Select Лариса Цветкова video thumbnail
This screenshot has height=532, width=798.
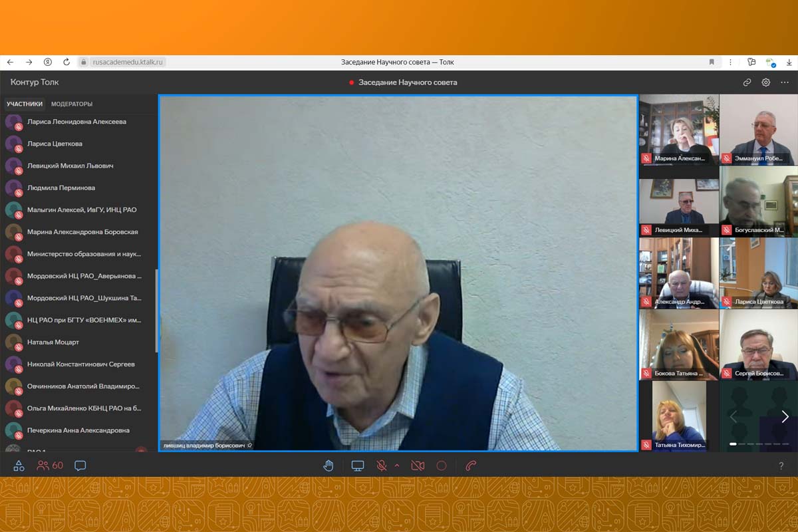759,273
